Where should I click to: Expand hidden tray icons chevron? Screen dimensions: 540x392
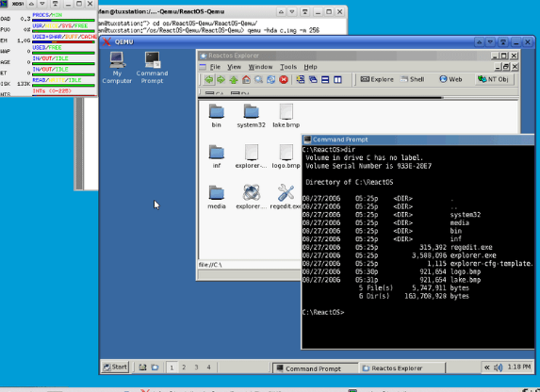point(486,367)
